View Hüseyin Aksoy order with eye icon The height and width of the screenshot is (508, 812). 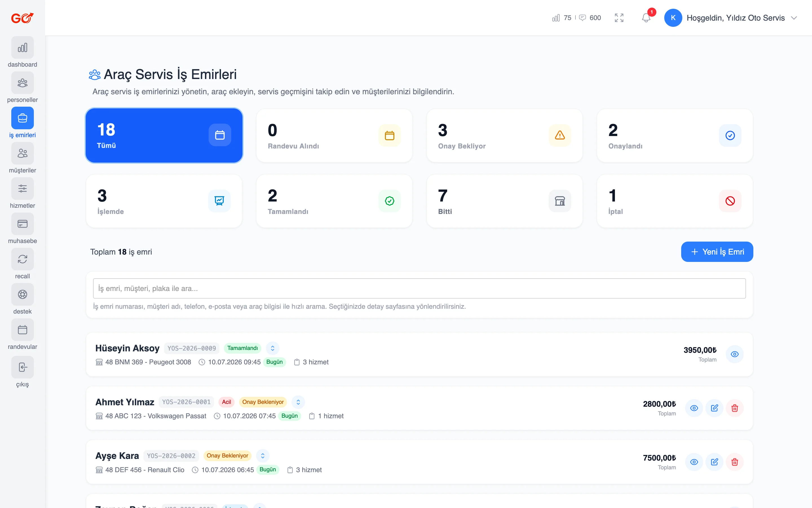[x=734, y=354]
